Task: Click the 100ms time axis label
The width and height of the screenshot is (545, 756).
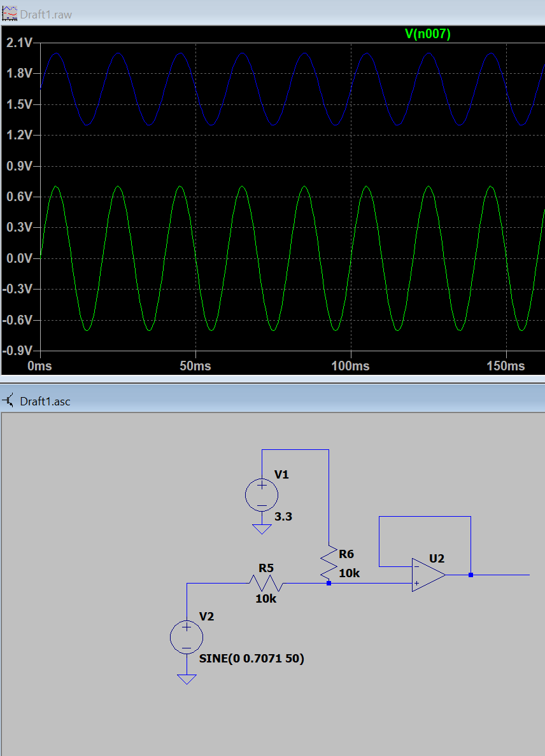Action: [351, 366]
